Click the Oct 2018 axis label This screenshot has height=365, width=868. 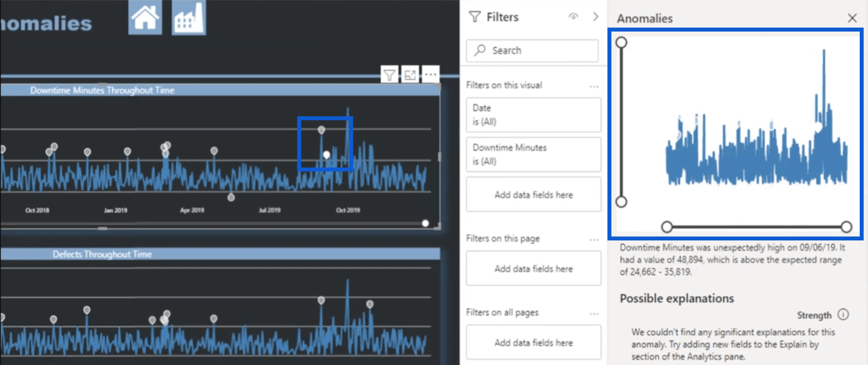(x=37, y=210)
